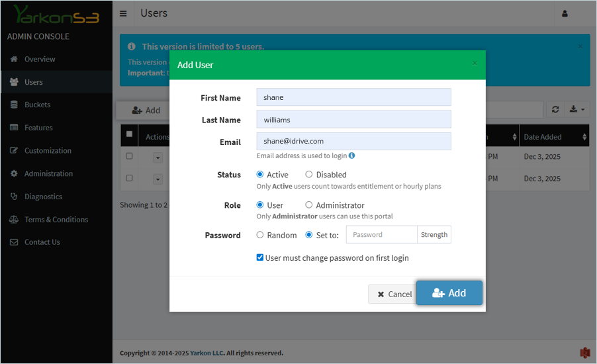Select the Random password option
Image resolution: width=597 pixels, height=364 pixels.
(260, 235)
